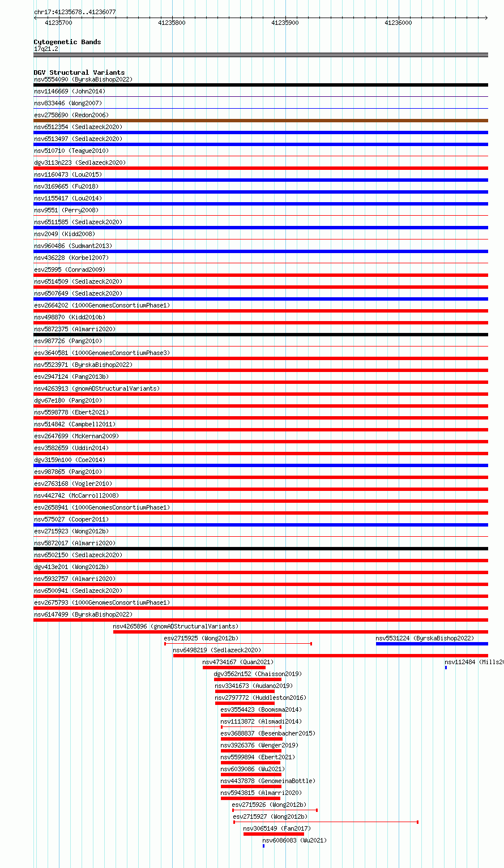This screenshot has height=868, width=504.
Task: Open variant nsv4734167 (Quan2021)
Action: tap(238, 662)
